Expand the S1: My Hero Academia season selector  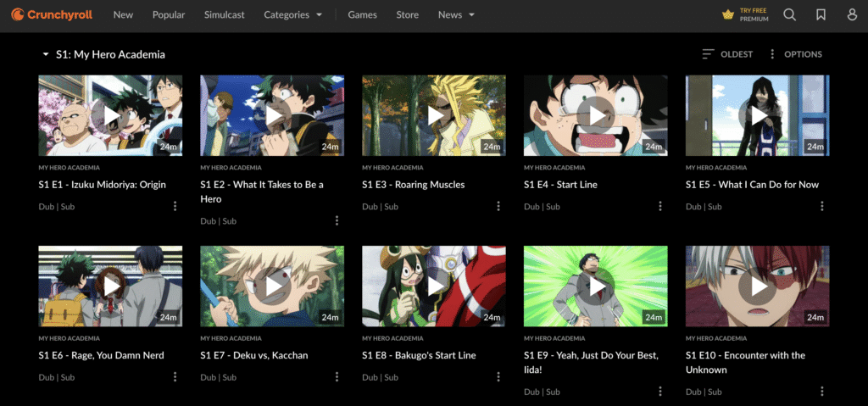[103, 54]
